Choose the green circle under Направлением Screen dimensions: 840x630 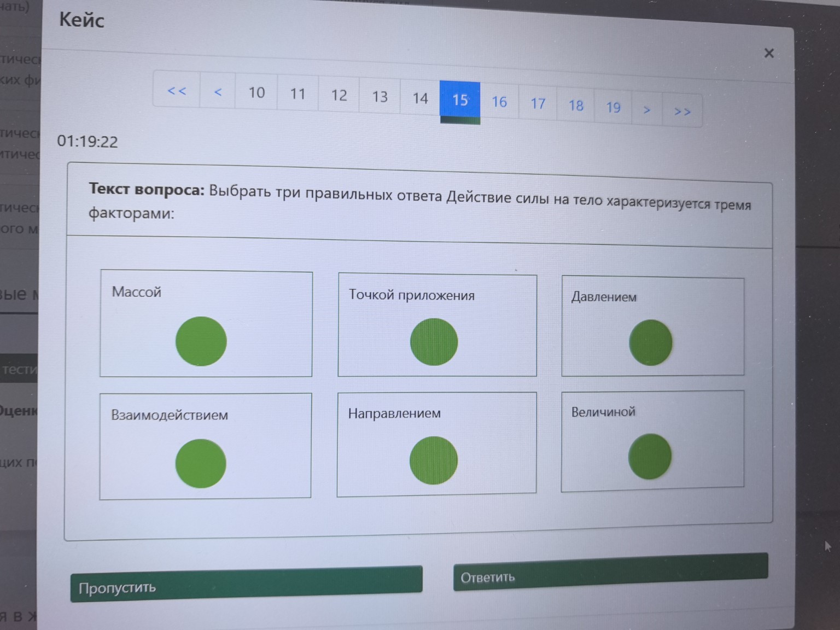click(x=433, y=460)
